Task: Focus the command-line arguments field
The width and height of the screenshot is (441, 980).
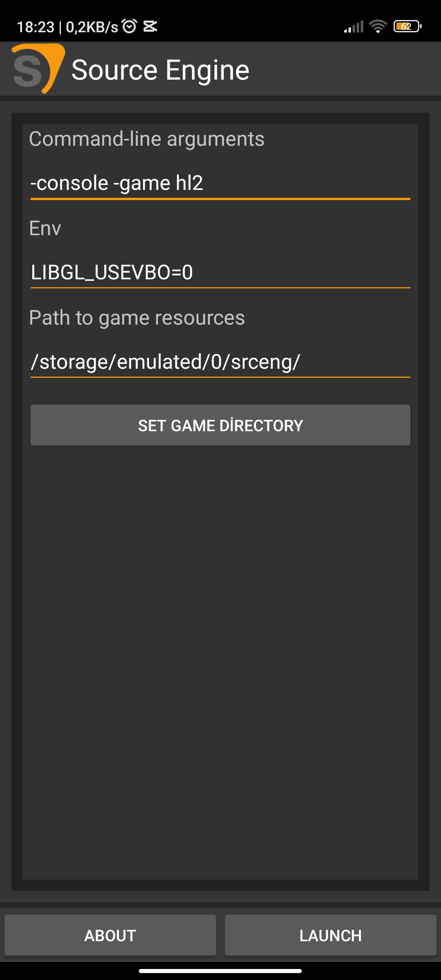Action: tap(220, 183)
